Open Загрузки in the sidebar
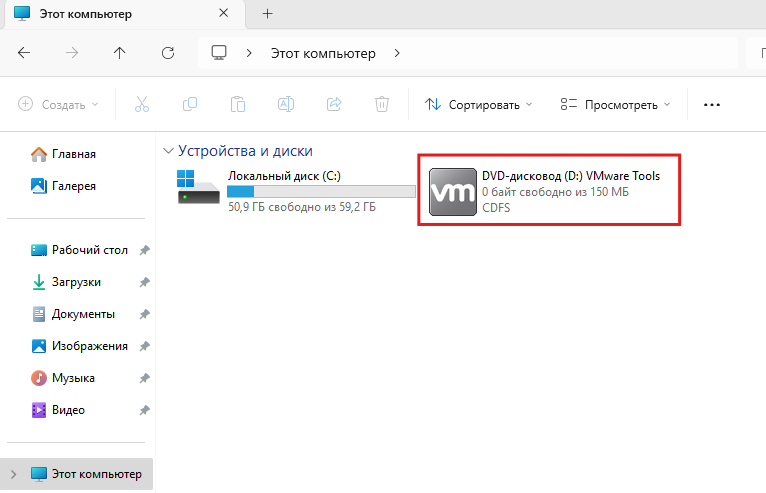766x493 pixels. coord(76,282)
